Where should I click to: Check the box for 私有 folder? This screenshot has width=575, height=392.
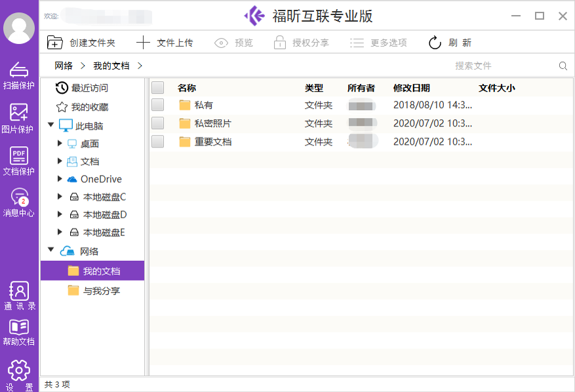pos(158,105)
